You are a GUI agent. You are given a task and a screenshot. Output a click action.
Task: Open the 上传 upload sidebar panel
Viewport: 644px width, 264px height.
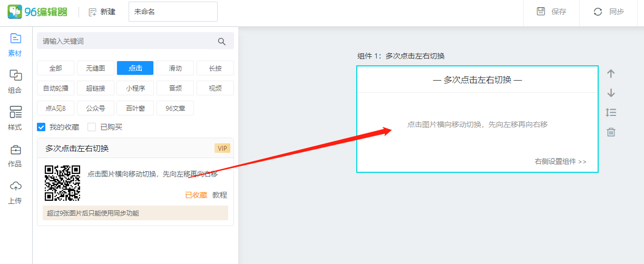coord(16,192)
